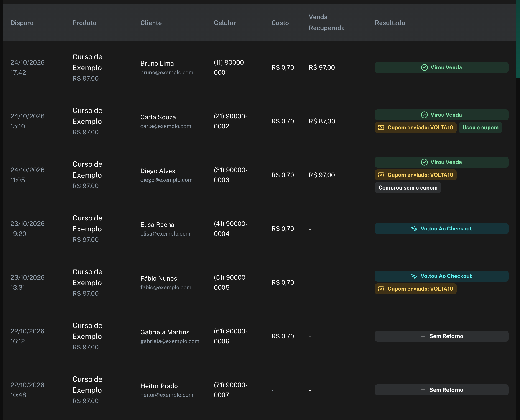Click the recovered sale value R$ 87,30
The height and width of the screenshot is (420, 520).
(x=322, y=121)
